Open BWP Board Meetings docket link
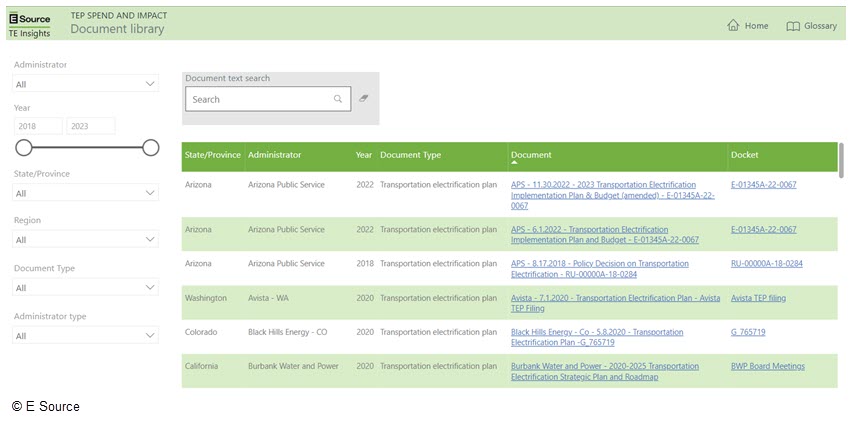 768,367
